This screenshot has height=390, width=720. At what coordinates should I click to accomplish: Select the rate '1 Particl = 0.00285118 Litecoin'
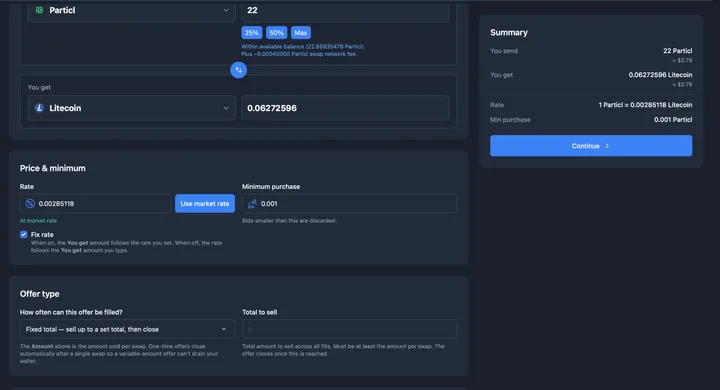pyautogui.click(x=645, y=105)
